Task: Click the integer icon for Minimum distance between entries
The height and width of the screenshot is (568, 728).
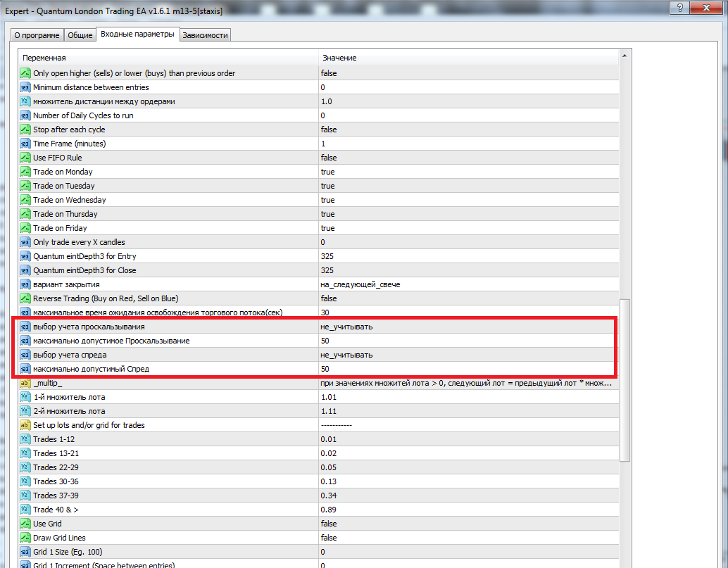Action: click(x=25, y=87)
